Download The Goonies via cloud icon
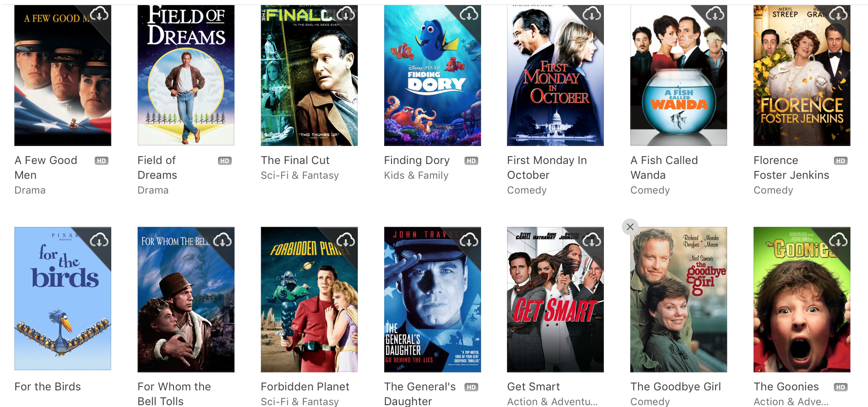868x407 pixels. [x=838, y=240]
